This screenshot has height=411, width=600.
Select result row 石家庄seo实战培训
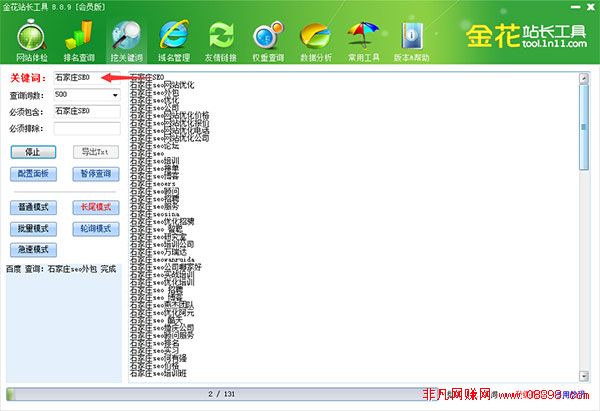click(162, 275)
